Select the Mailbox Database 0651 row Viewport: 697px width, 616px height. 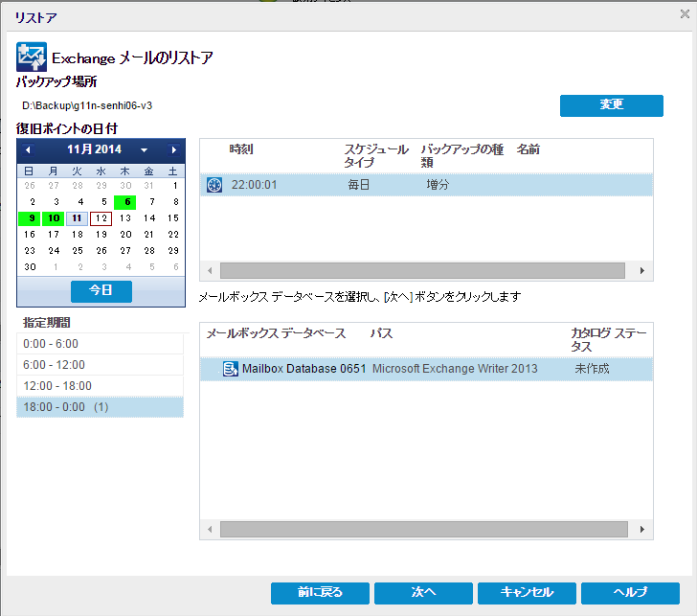click(x=426, y=369)
